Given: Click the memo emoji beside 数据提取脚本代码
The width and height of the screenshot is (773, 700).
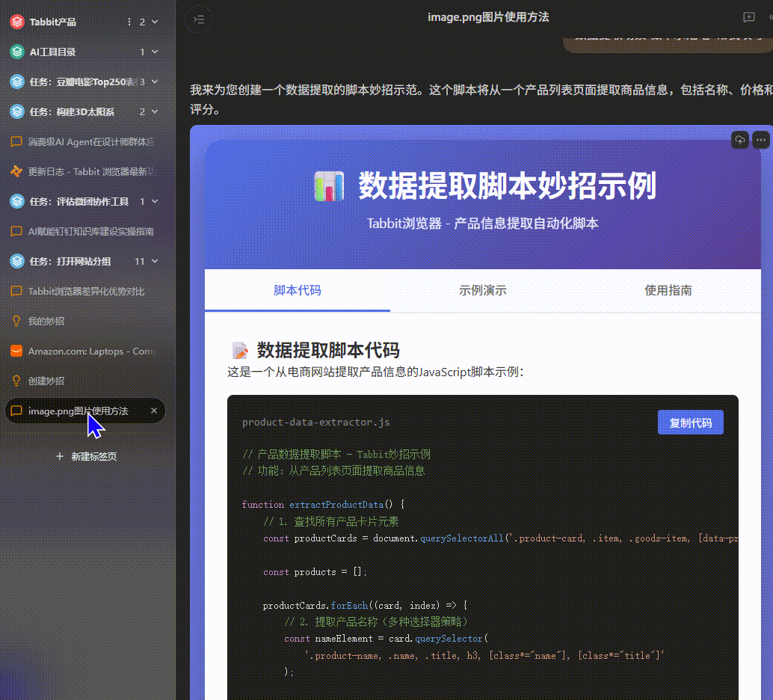Looking at the screenshot, I should click(x=240, y=350).
